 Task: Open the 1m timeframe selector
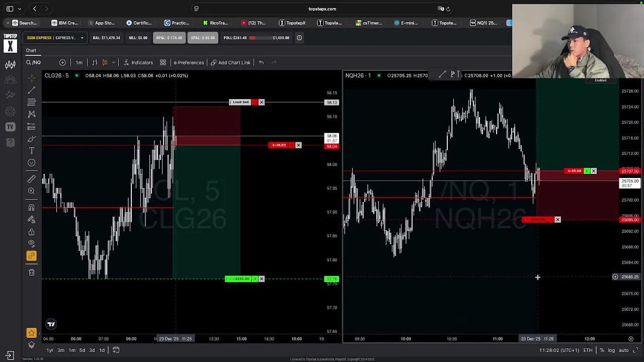click(x=79, y=62)
